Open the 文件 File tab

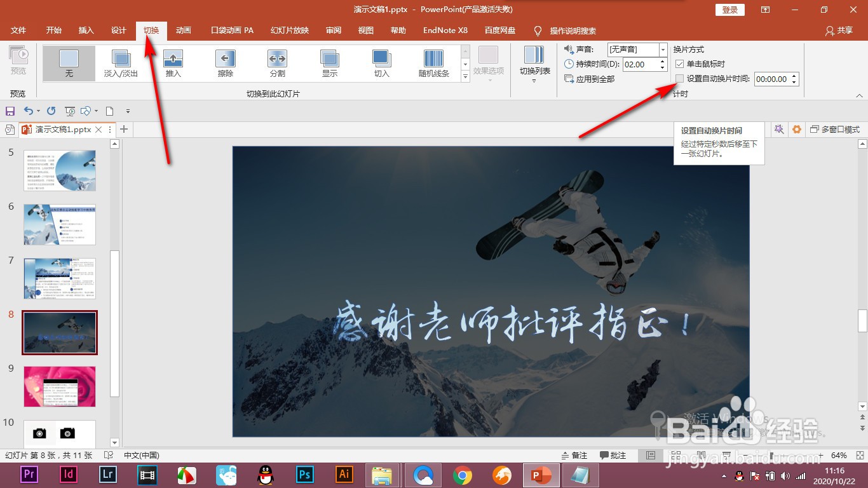click(18, 30)
